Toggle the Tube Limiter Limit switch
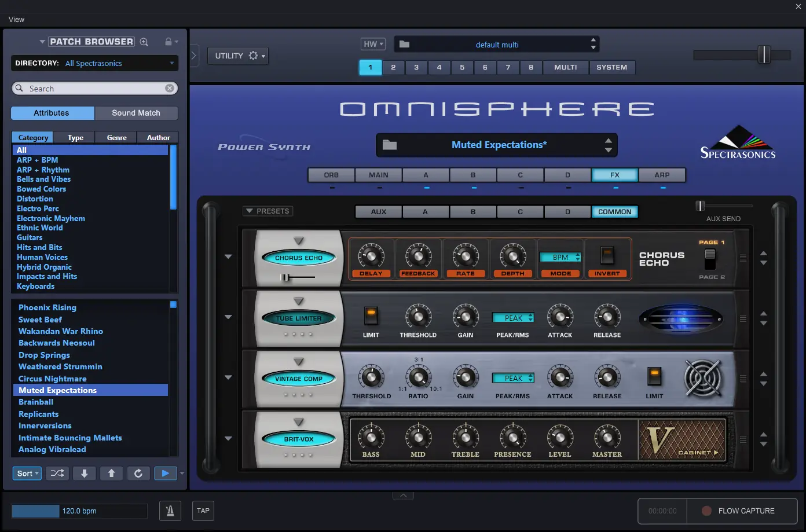806x532 pixels. click(x=371, y=315)
